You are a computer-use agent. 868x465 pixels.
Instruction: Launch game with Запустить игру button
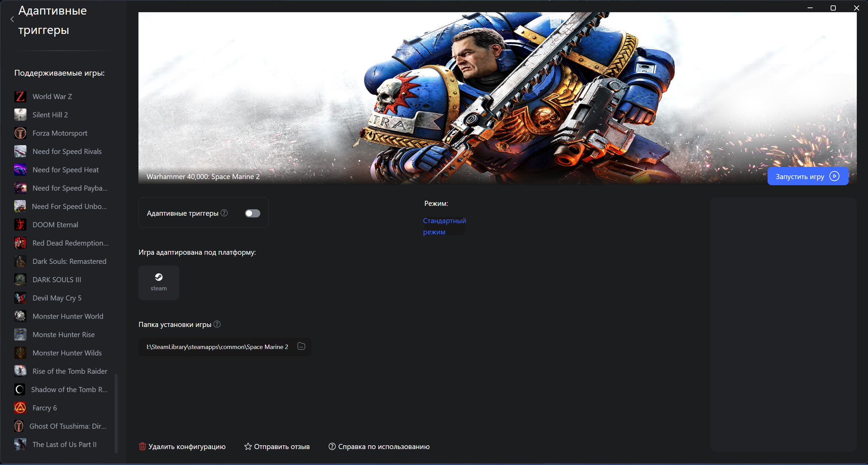[808, 176]
